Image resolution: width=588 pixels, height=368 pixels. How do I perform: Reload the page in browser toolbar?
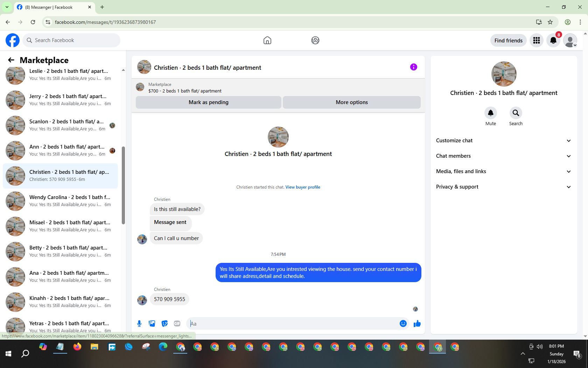coord(33,22)
